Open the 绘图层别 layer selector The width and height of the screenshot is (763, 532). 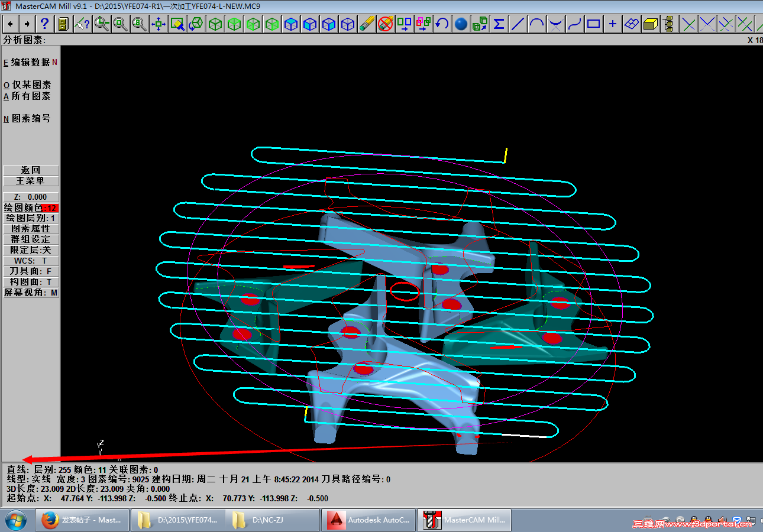(30, 218)
